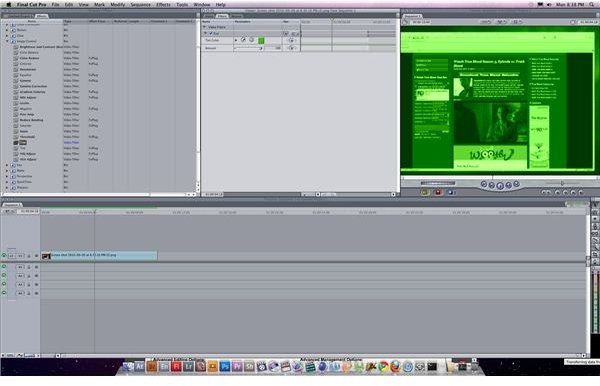Select the Track Select Forward tool
The image size is (600, 386).
[595, 219]
